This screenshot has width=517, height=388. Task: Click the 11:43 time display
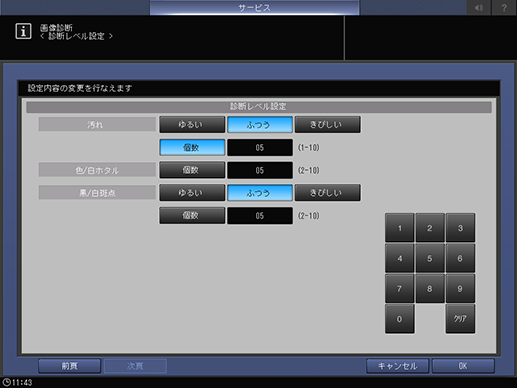click(22, 382)
